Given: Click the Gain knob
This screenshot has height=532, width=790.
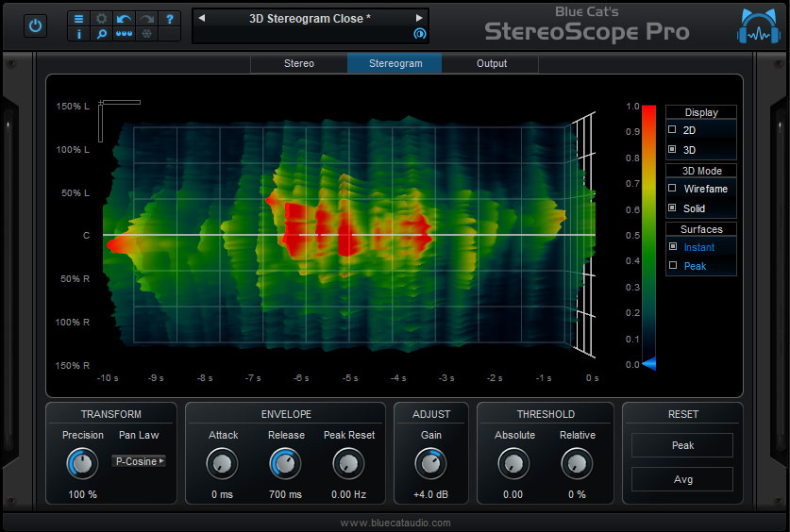Looking at the screenshot, I should (430, 463).
